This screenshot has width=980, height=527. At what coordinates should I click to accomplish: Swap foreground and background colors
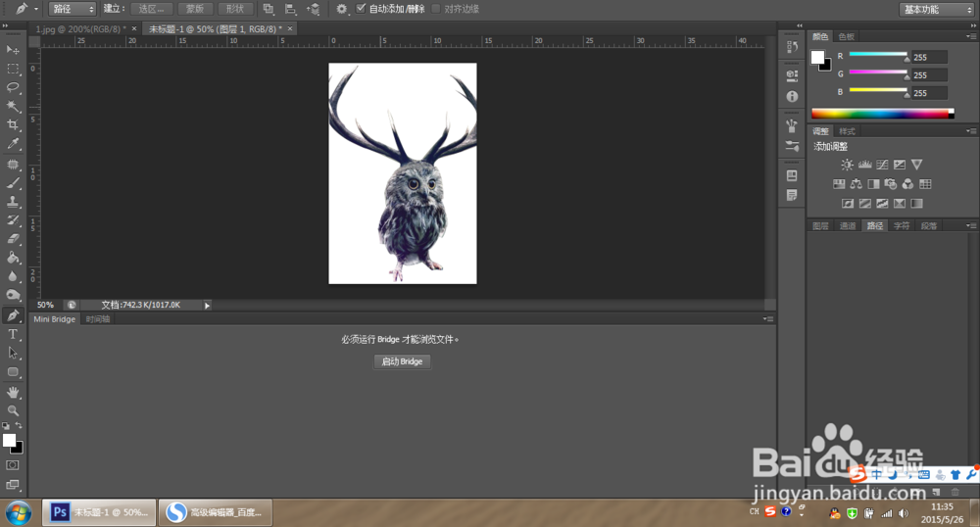coord(20,426)
